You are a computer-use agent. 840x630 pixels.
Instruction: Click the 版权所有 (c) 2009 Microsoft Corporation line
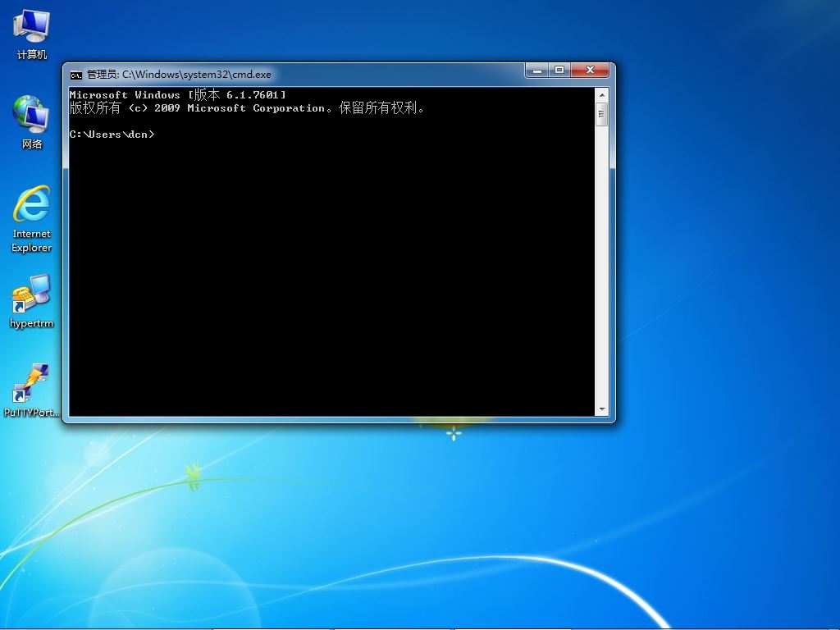[247, 108]
